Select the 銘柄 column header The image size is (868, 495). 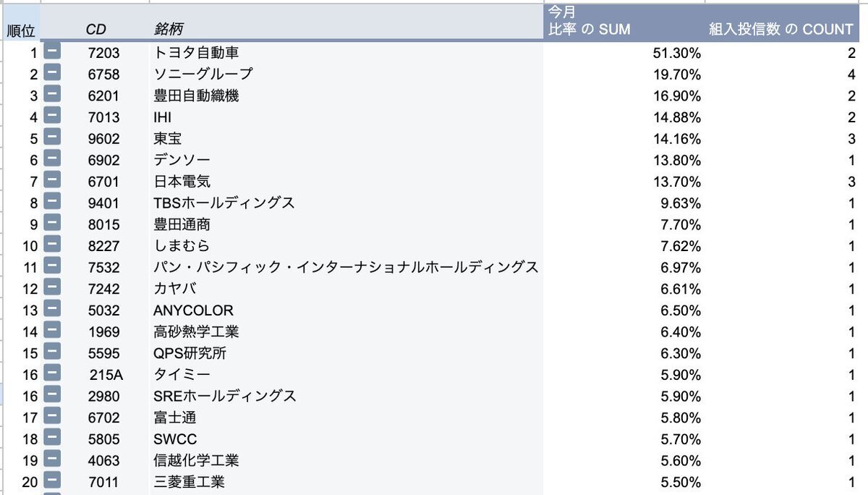pos(168,29)
